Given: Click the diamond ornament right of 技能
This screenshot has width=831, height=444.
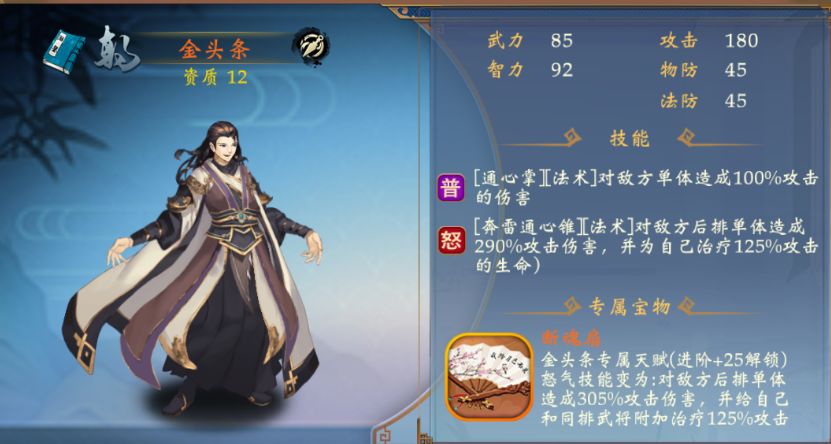Looking at the screenshot, I should [x=686, y=137].
